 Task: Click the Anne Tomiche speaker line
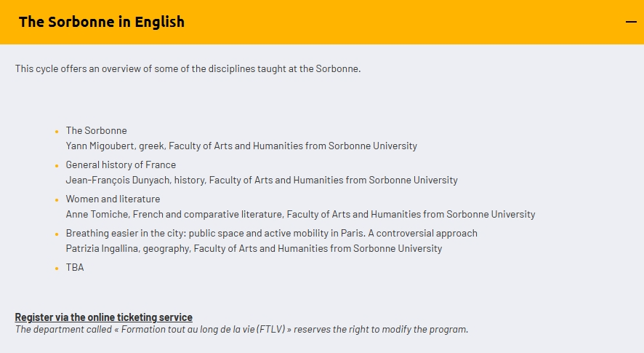300,215
